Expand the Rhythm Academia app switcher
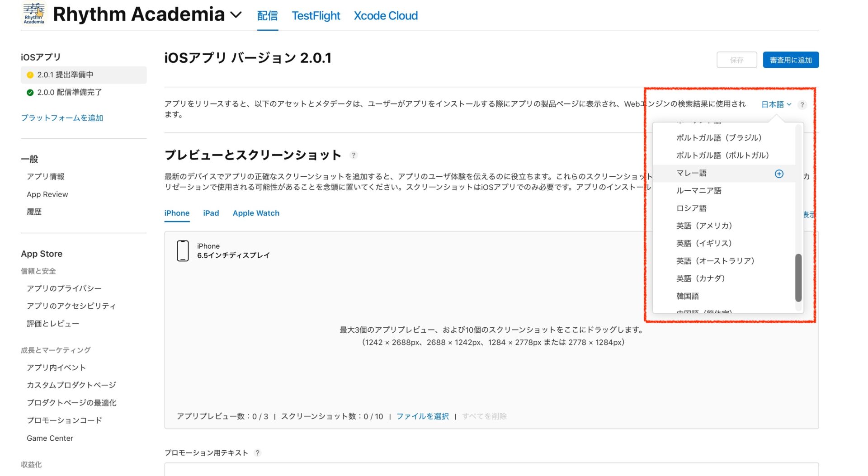 coord(236,15)
